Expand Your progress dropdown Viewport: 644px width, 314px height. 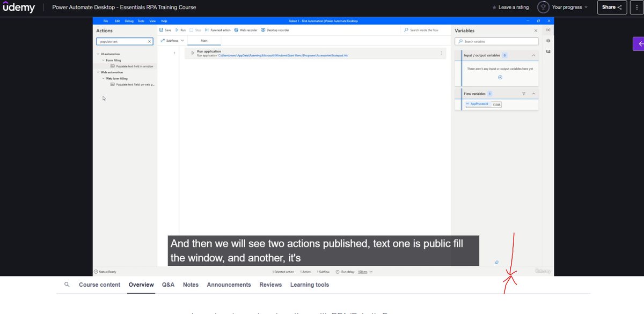(586, 8)
